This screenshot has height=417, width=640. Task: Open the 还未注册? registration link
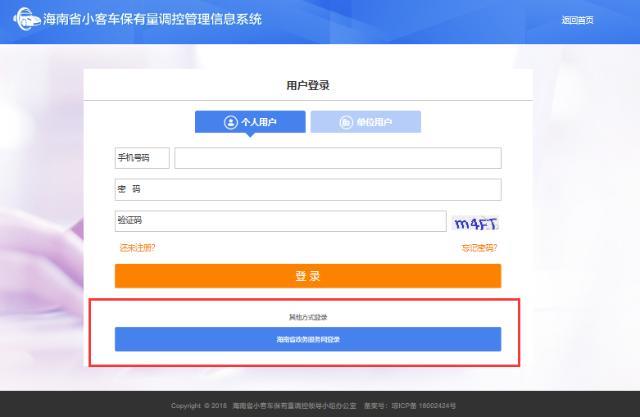coord(137,247)
